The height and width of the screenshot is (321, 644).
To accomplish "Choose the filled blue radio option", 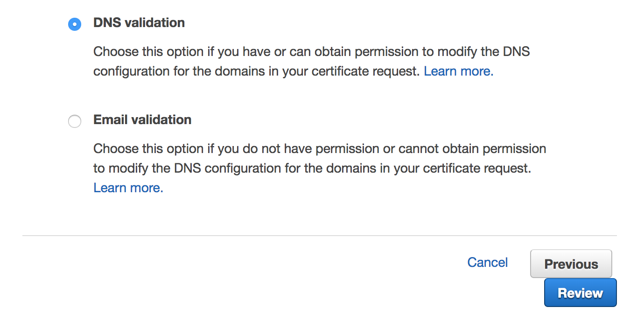I will point(75,24).
